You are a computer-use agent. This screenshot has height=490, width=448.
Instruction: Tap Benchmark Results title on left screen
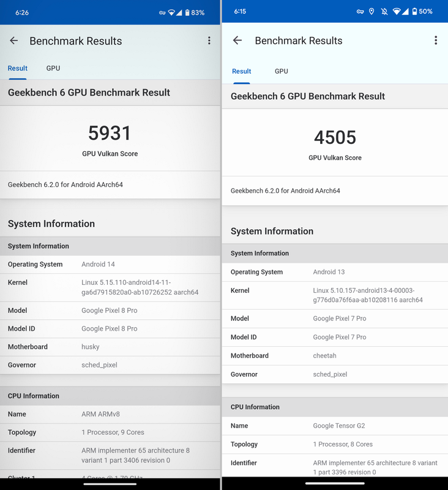[x=76, y=41]
